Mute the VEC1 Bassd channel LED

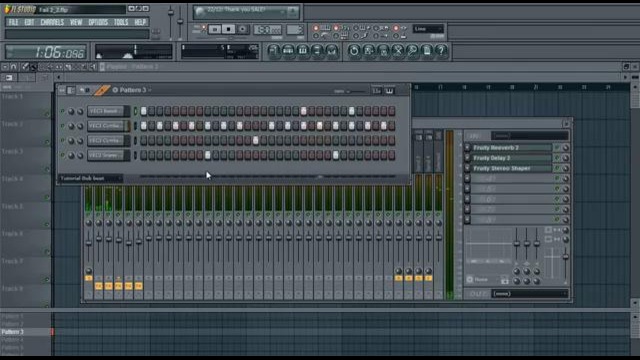[62, 111]
